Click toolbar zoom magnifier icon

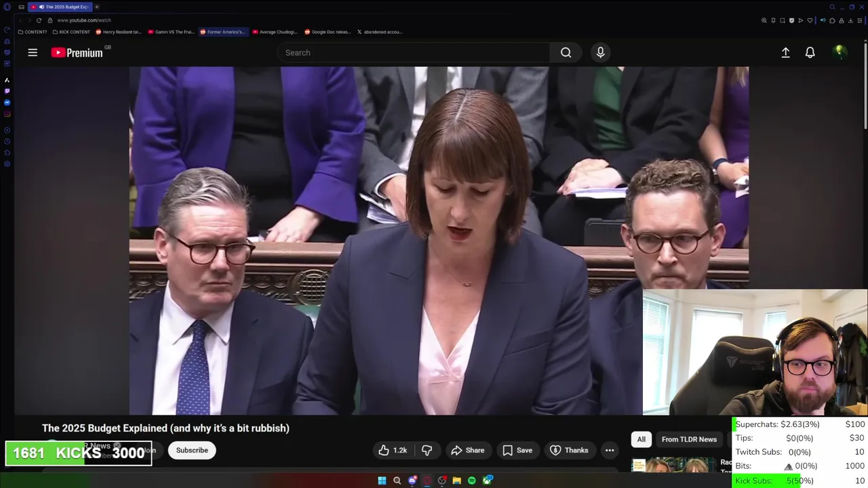pyautogui.click(x=764, y=20)
